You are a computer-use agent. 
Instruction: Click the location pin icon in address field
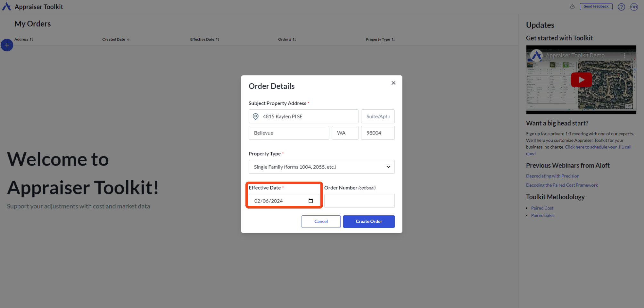pyautogui.click(x=256, y=116)
